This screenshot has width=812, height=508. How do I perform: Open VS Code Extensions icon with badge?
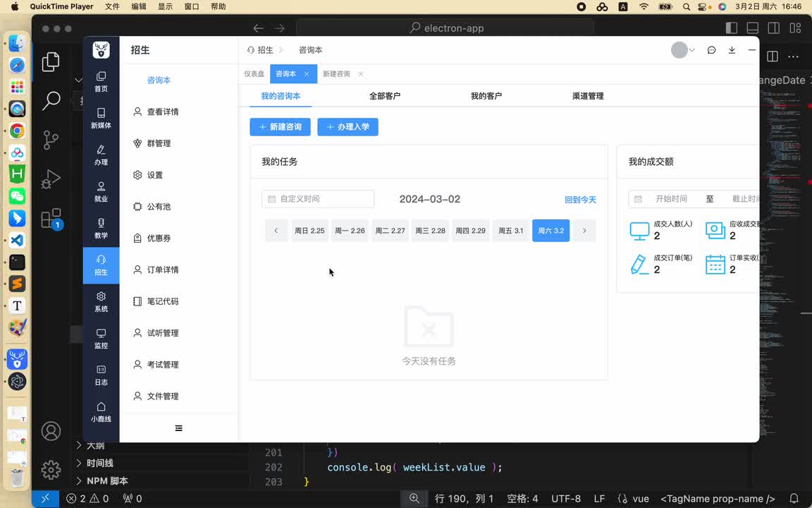(x=51, y=219)
